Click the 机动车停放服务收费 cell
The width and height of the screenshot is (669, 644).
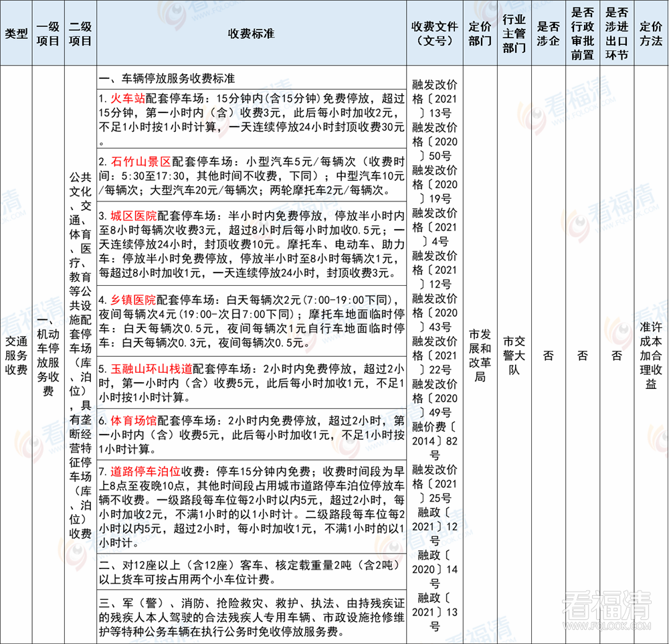(48, 355)
